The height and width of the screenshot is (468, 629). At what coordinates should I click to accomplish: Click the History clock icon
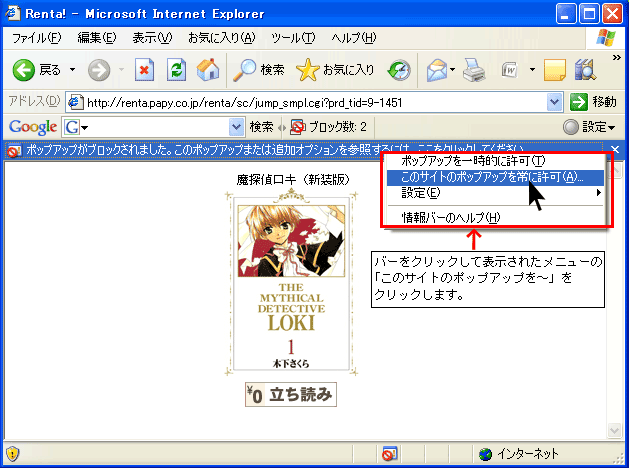click(400, 70)
